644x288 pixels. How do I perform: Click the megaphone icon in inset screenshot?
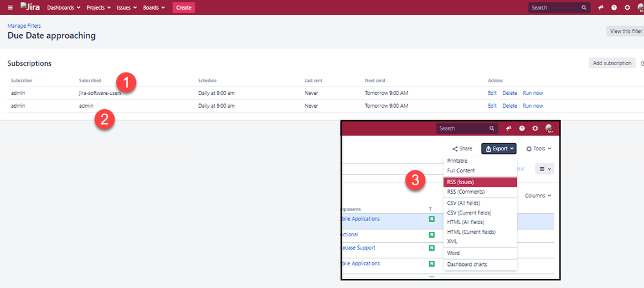click(x=509, y=129)
